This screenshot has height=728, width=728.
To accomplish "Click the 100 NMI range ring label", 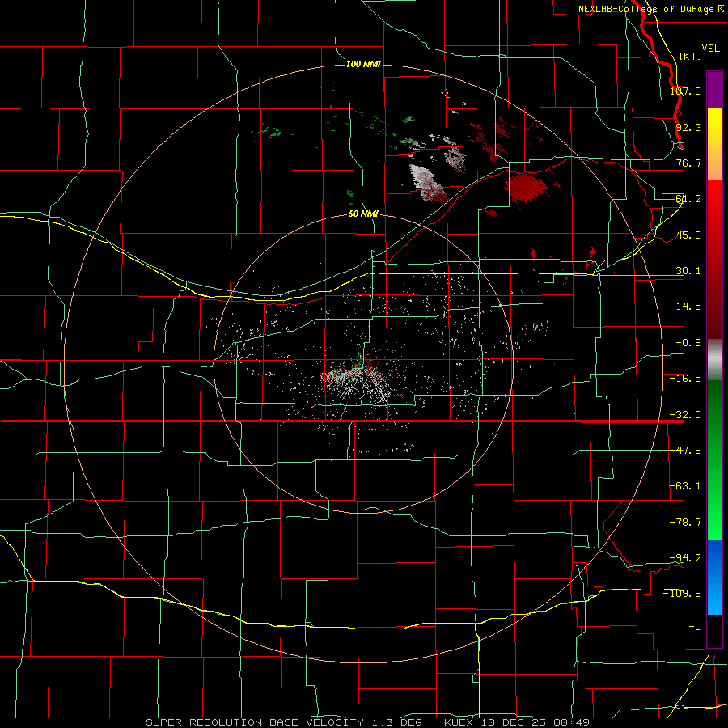I will pos(363,64).
